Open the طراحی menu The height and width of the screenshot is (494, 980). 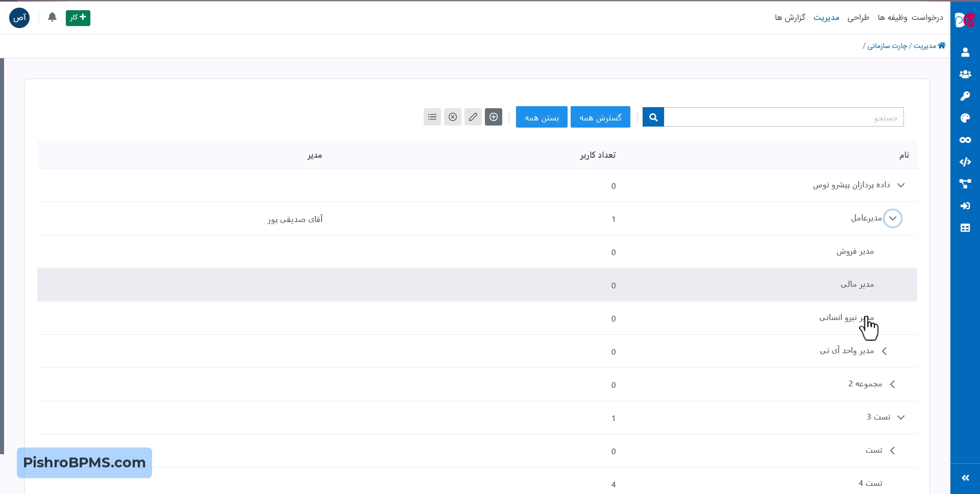[858, 18]
